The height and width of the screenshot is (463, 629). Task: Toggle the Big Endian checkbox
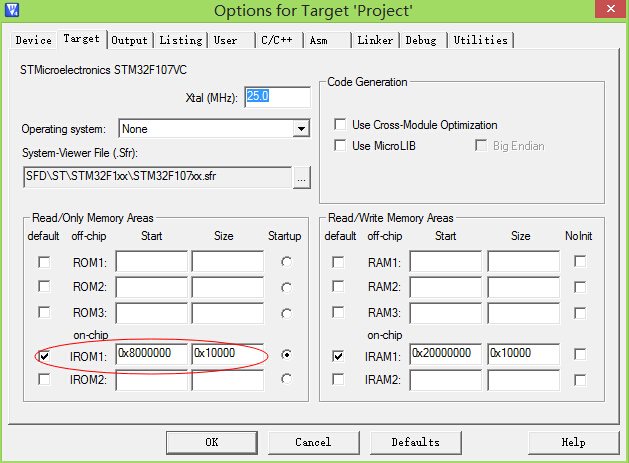(x=481, y=145)
